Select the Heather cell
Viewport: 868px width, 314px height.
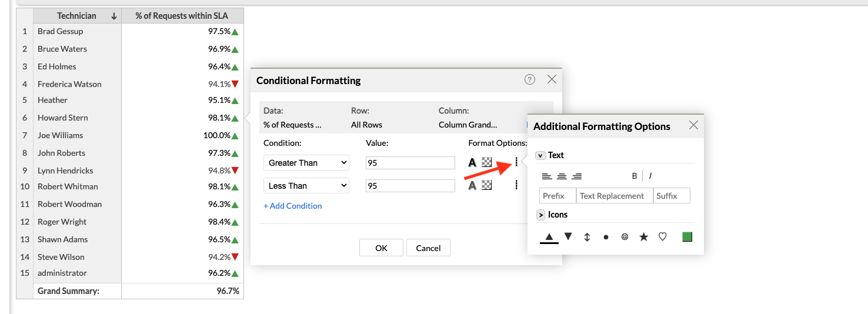78,100
